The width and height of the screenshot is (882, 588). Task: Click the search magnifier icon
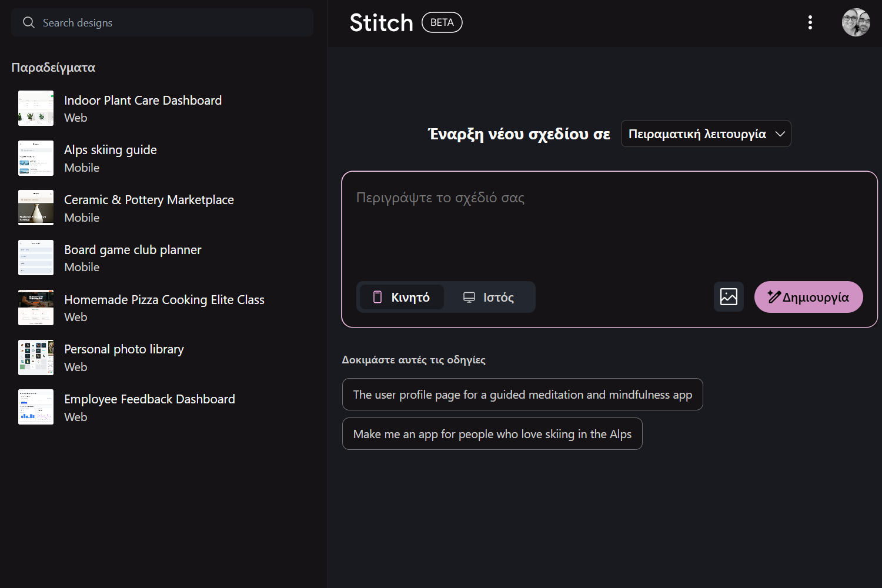[29, 22]
